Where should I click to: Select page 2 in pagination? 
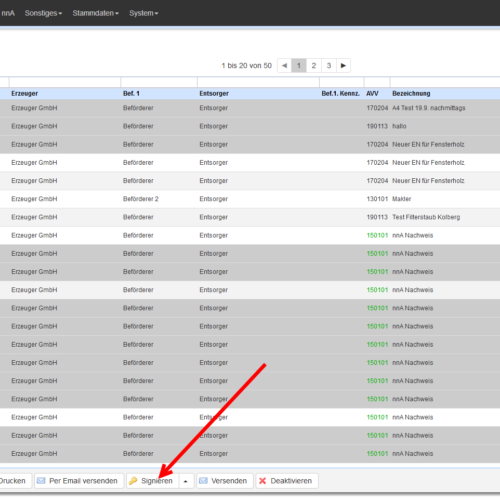tap(314, 65)
